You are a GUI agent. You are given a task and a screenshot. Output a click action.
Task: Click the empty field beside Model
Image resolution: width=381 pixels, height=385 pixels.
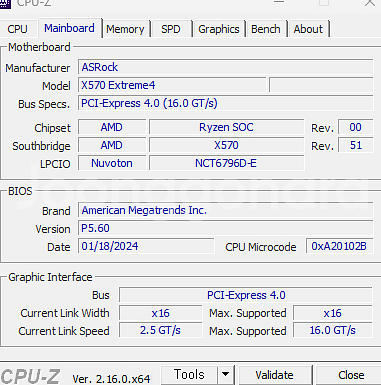click(321, 85)
